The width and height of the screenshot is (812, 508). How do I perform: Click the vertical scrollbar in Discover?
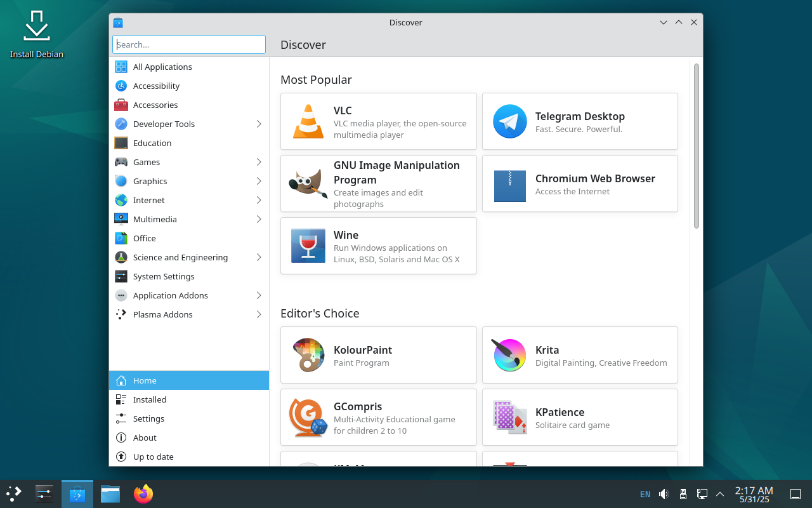696,145
